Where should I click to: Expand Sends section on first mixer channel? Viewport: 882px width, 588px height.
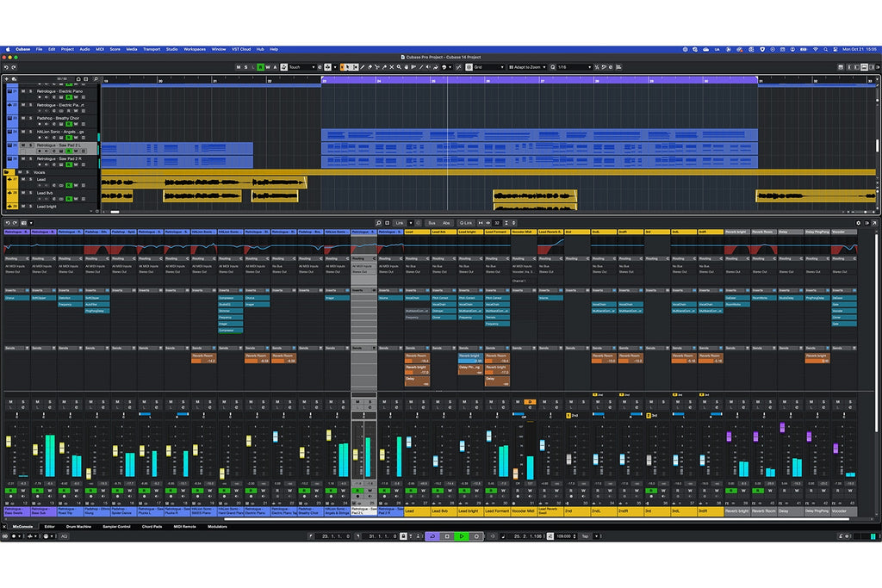coord(16,348)
